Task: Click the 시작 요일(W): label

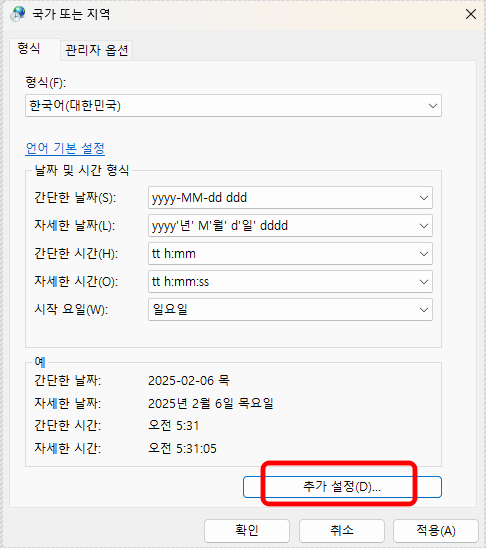Action: coord(71,310)
